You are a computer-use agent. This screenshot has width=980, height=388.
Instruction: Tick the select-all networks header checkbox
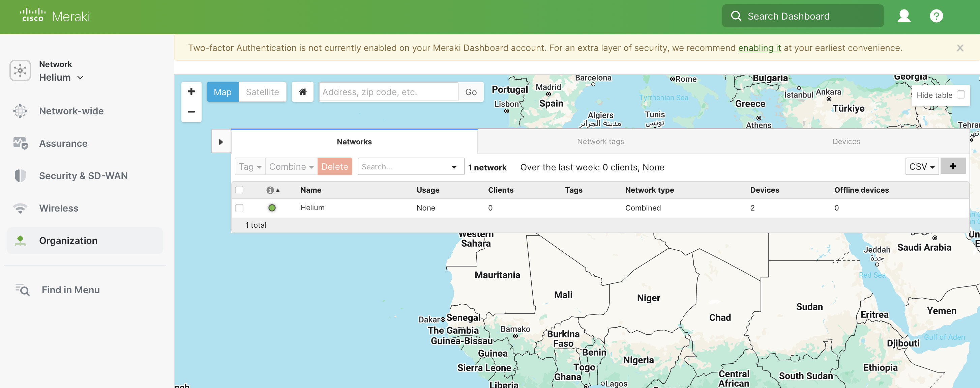coord(239,190)
